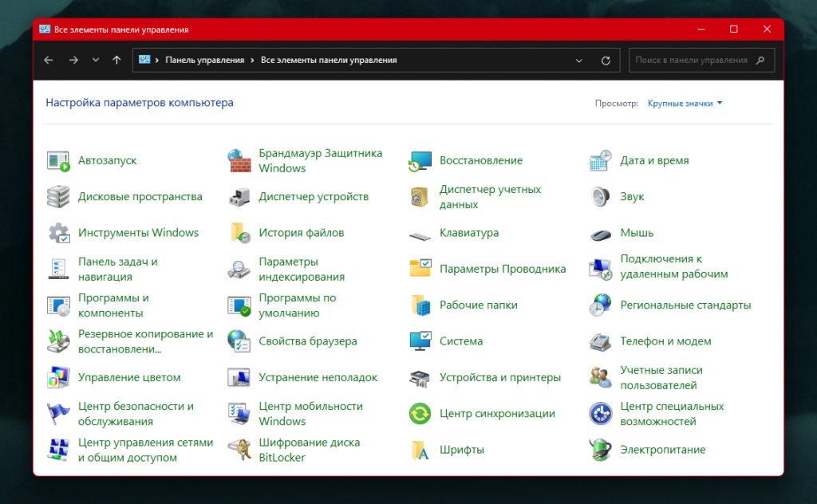The image size is (817, 504).
Task: Click the Региональные стандарты globe icon
Action: 600,305
